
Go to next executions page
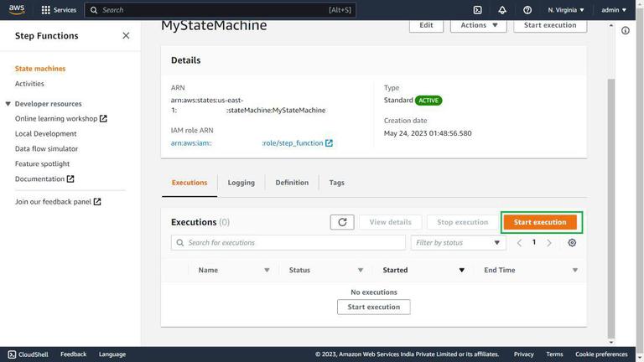point(549,242)
